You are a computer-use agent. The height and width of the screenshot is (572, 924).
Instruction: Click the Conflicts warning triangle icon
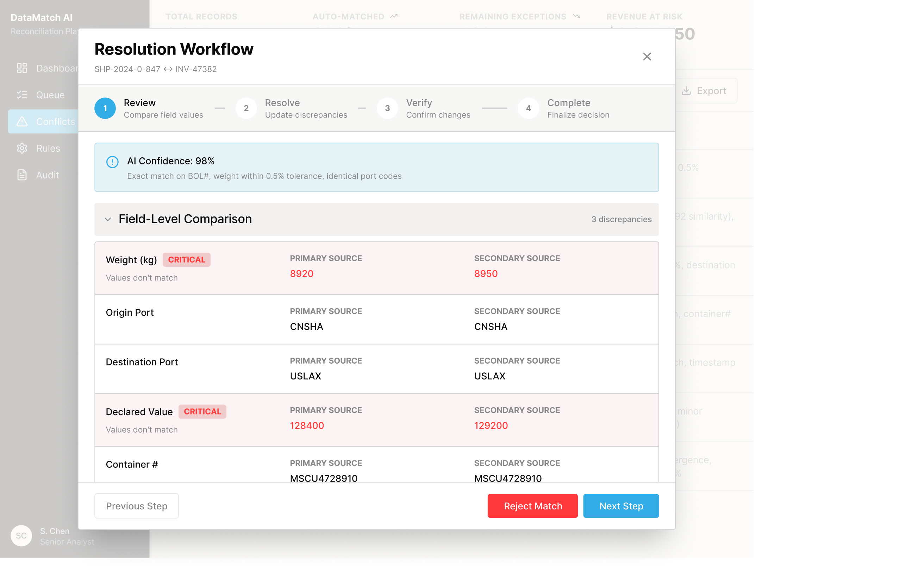coord(22,121)
